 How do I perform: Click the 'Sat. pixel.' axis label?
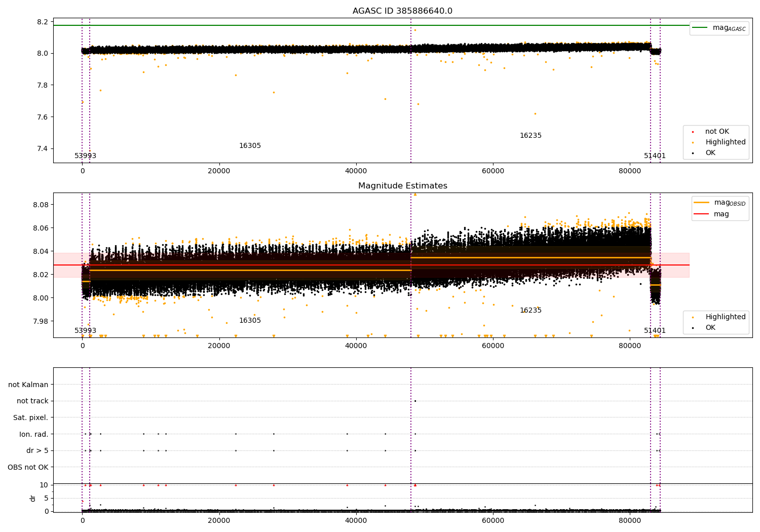click(31, 418)
